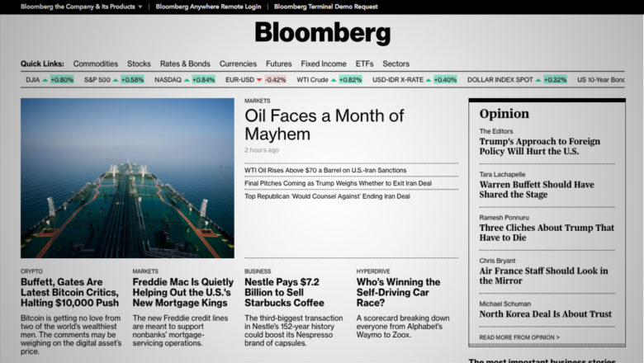Click the WTI Crude +0.82% value

(350, 79)
